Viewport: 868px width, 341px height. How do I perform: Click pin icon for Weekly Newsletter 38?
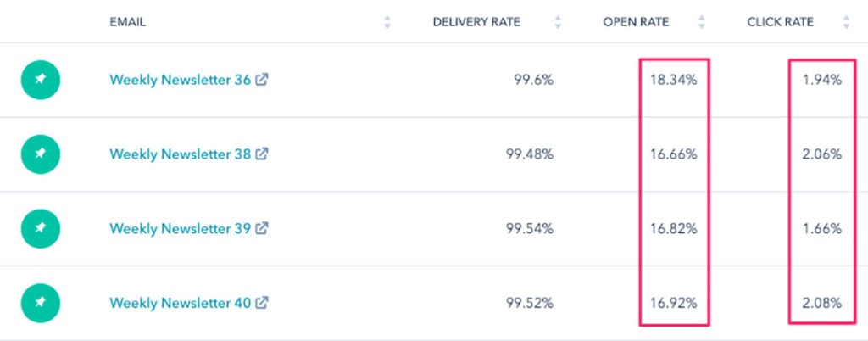[41, 154]
